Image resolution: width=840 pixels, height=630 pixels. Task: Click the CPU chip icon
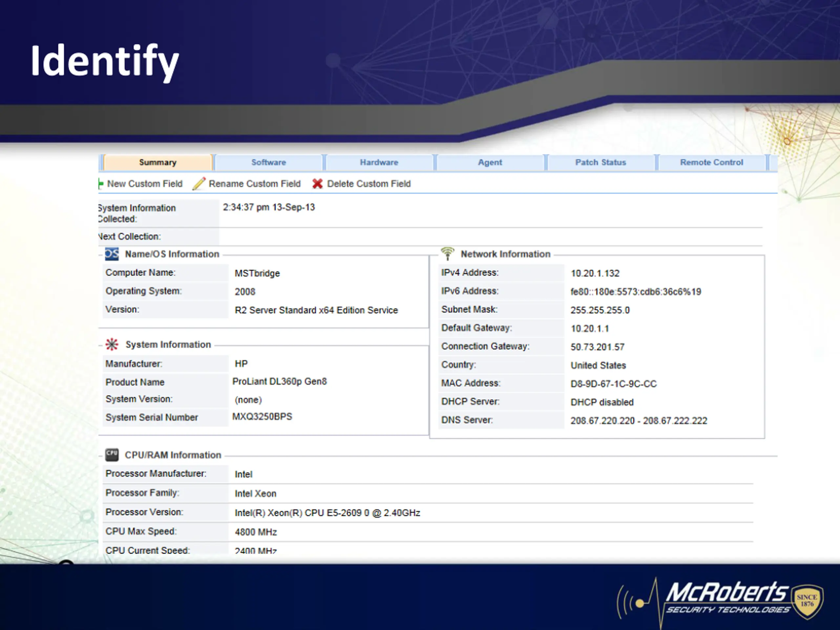point(112,454)
